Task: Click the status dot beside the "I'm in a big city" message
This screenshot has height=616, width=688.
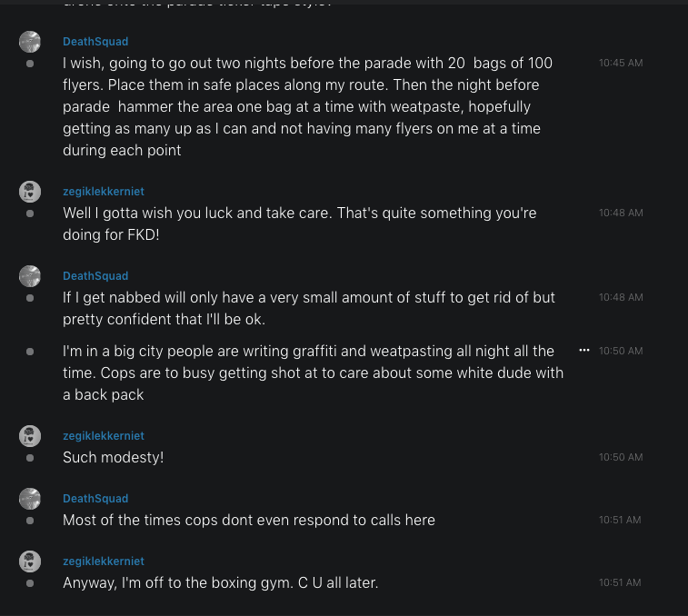Action: [x=30, y=351]
